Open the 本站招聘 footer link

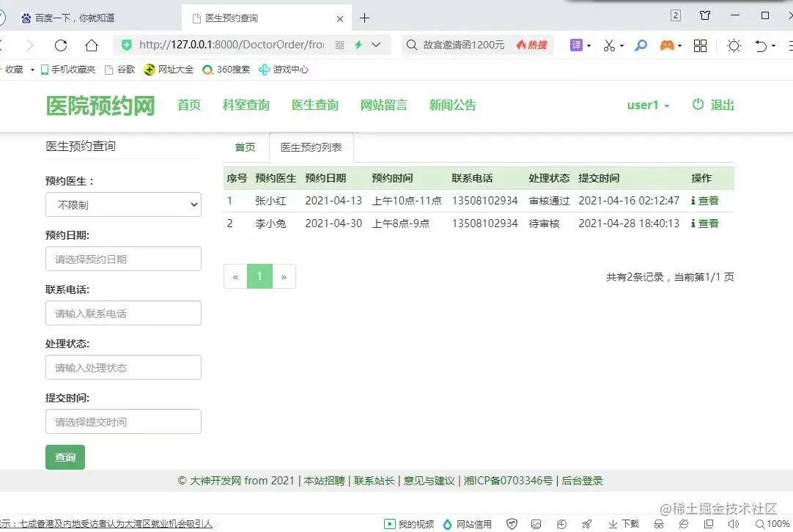(324, 481)
